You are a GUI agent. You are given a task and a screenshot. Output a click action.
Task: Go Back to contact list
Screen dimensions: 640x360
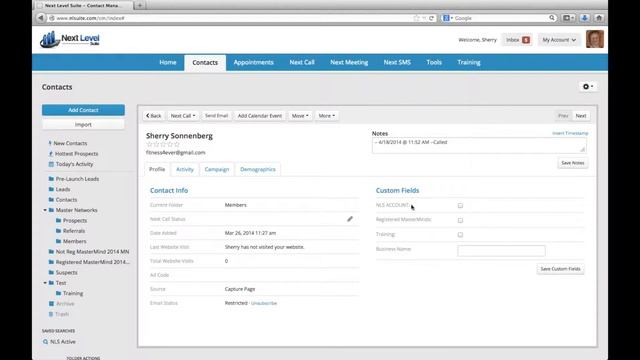[x=153, y=116]
